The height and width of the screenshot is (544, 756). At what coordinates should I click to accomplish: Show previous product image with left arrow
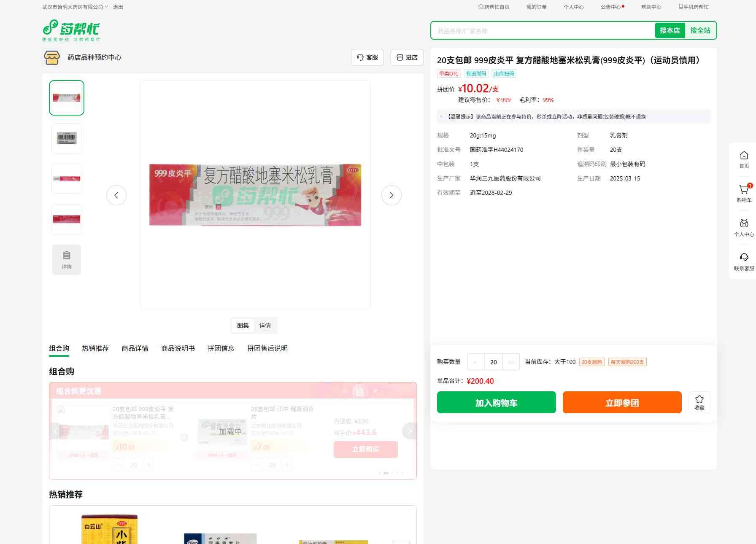[116, 195]
